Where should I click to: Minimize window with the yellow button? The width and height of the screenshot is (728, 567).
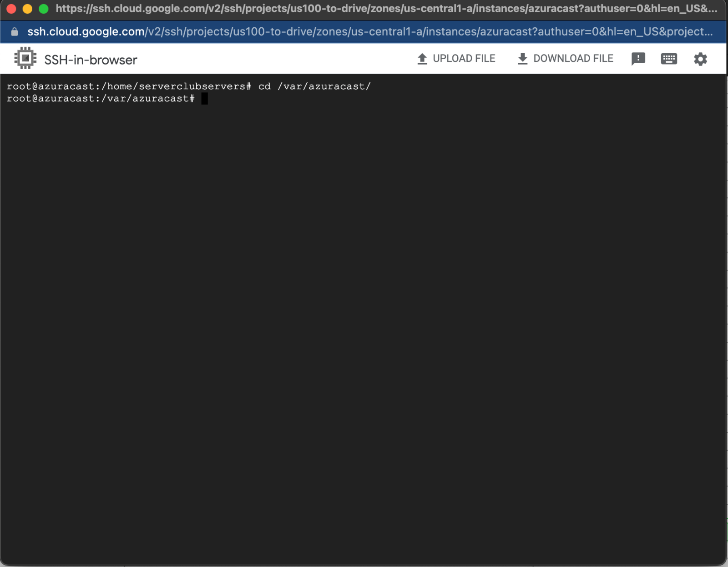pyautogui.click(x=27, y=9)
